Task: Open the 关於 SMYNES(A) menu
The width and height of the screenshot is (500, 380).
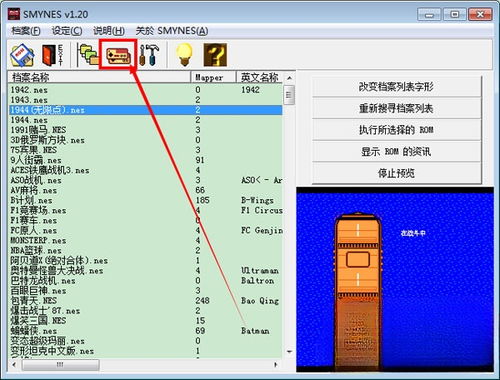Action: pyautogui.click(x=172, y=31)
